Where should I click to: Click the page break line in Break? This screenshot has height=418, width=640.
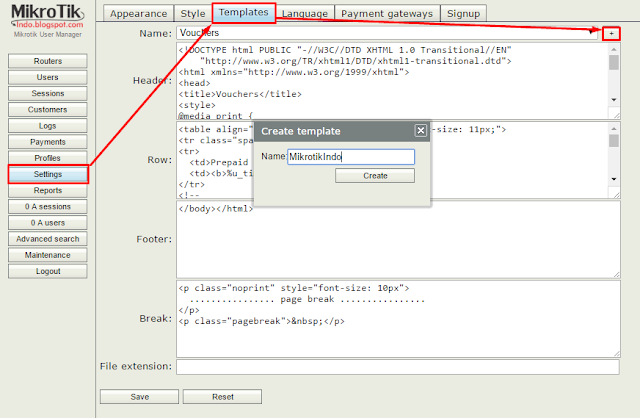[x=307, y=299]
